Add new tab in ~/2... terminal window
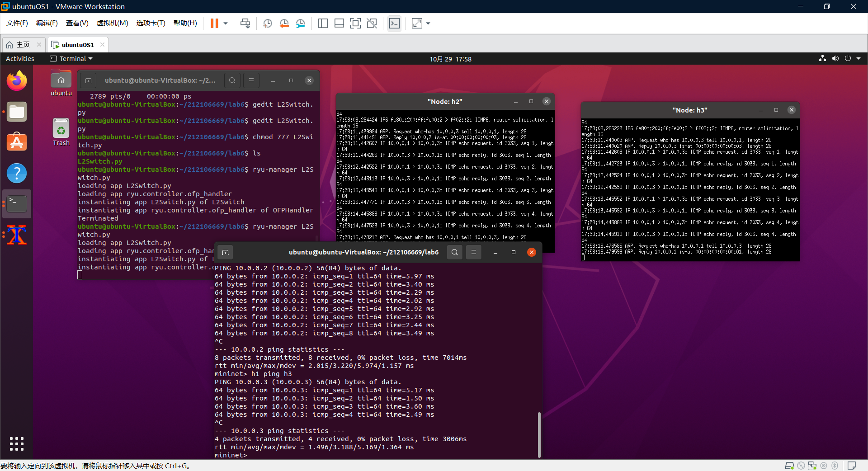The height and width of the screenshot is (471, 868). 89,80
